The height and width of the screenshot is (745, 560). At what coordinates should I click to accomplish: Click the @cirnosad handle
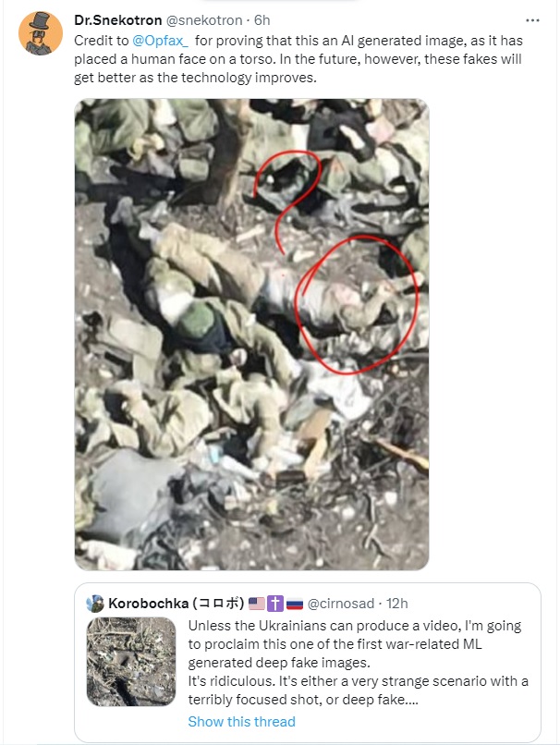click(341, 604)
